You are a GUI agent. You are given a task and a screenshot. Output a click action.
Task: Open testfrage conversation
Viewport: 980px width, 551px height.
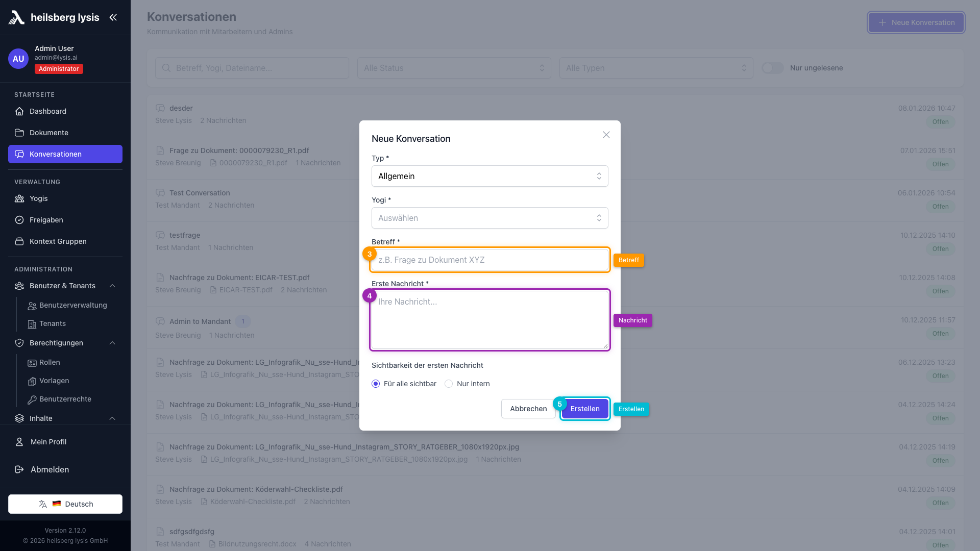click(555, 242)
